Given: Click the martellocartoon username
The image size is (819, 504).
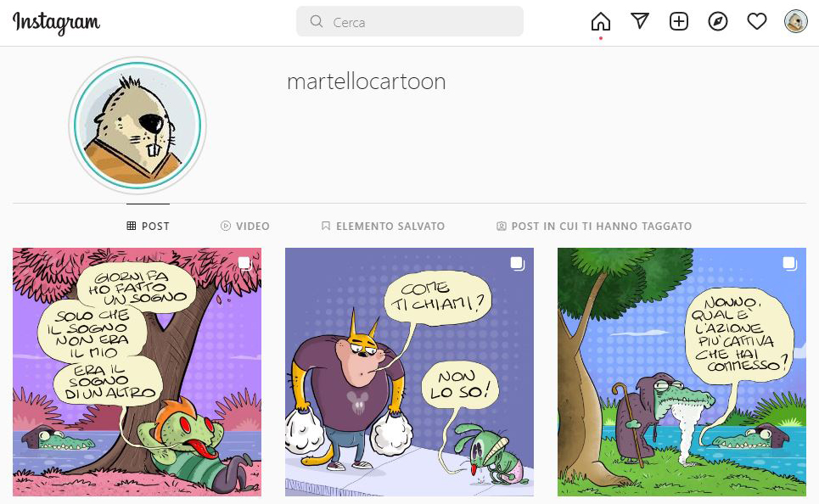Looking at the screenshot, I should 366,81.
